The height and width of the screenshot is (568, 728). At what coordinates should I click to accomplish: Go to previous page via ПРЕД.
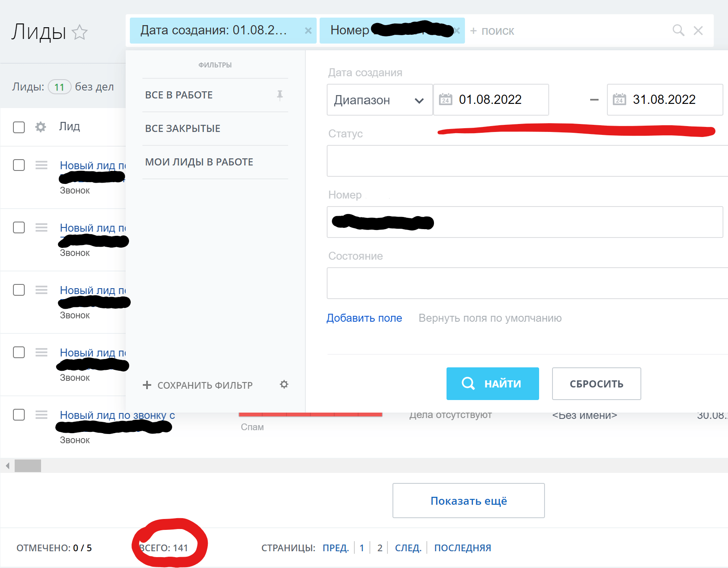(x=336, y=548)
